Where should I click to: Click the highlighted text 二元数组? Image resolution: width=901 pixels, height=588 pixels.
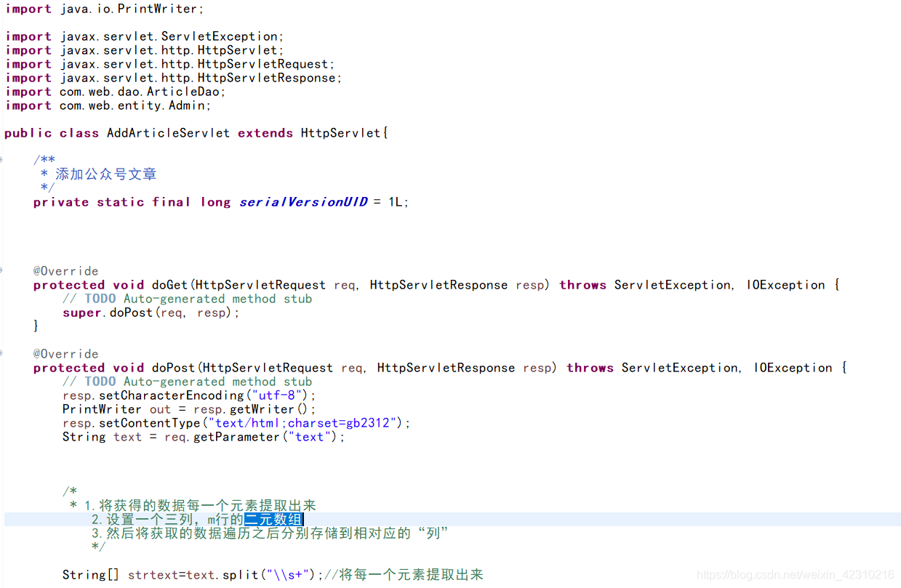point(273,520)
